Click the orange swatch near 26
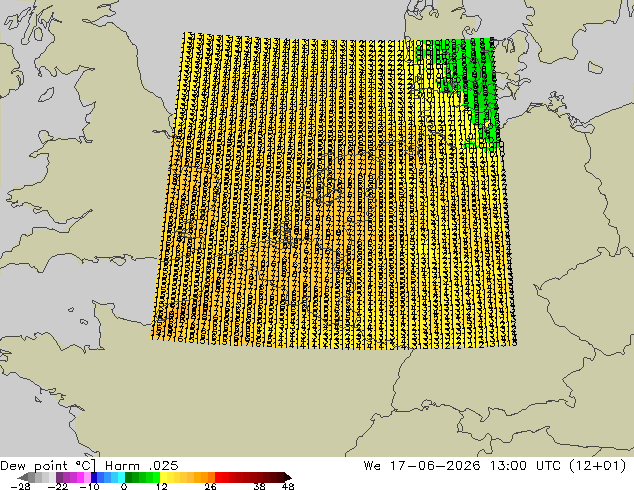 click(x=211, y=477)
